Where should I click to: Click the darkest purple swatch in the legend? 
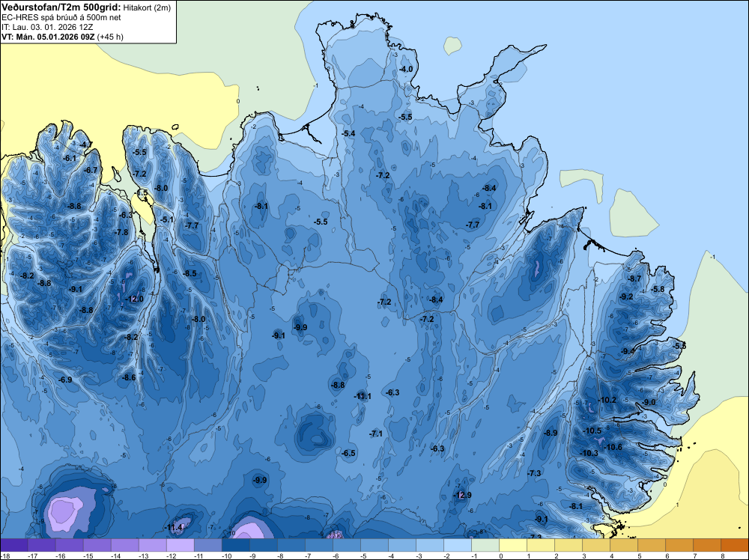tap(13, 545)
